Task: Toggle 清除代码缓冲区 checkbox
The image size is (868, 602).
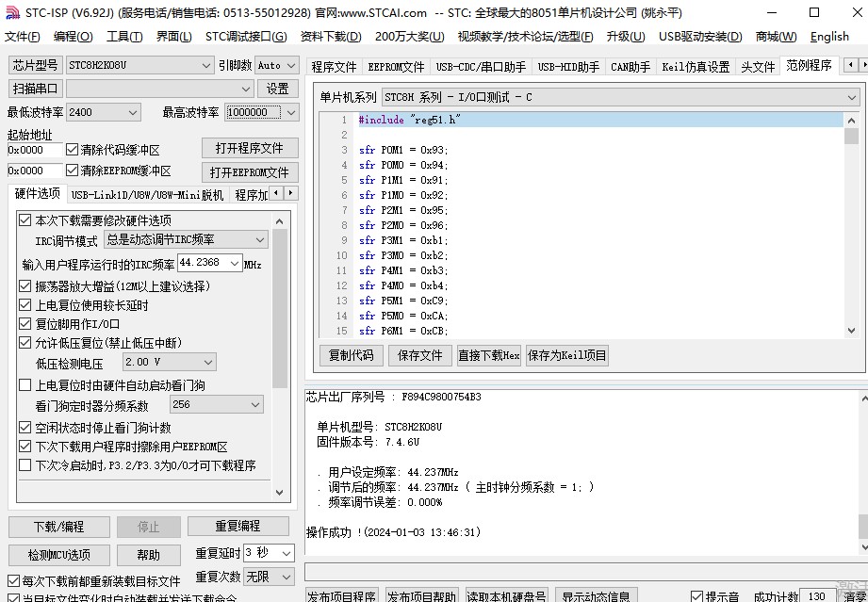Action: coord(72,150)
